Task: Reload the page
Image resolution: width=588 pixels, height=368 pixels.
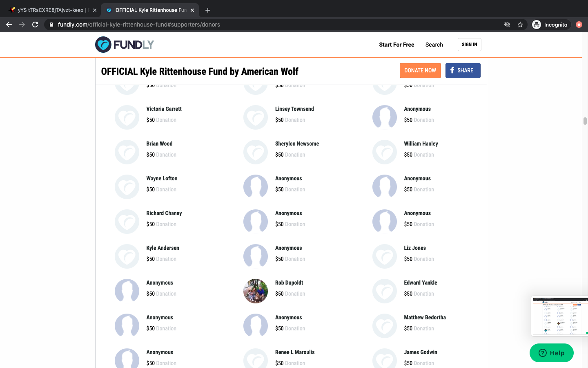Action: 35,25
